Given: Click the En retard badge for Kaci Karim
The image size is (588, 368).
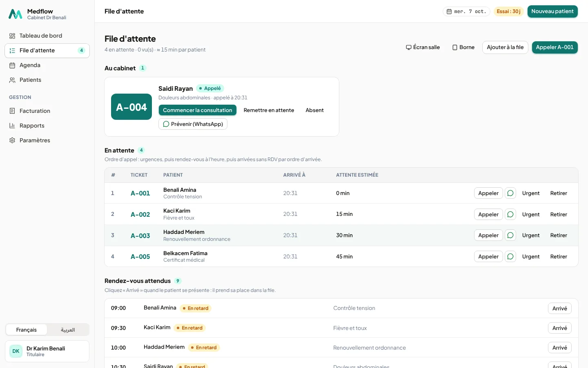Looking at the screenshot, I should point(189,328).
